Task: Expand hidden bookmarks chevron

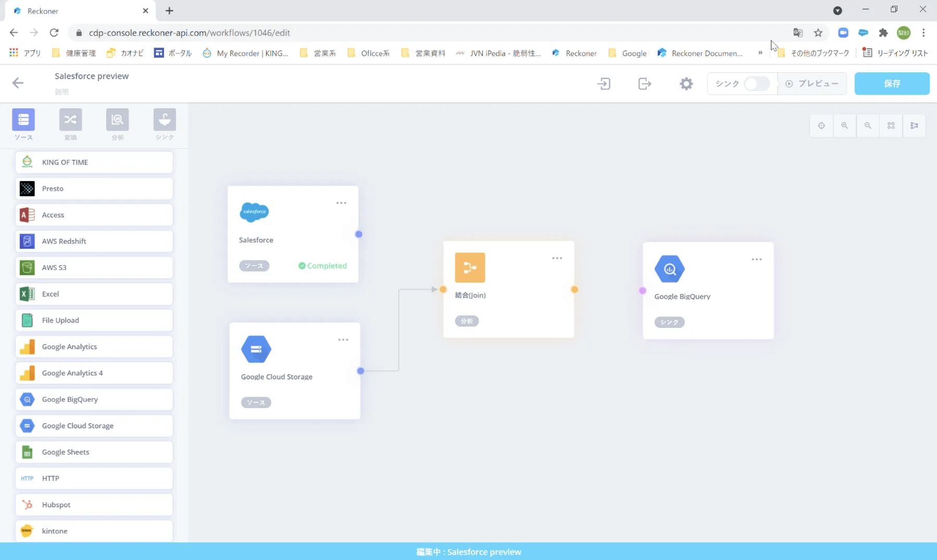Action: (x=760, y=53)
